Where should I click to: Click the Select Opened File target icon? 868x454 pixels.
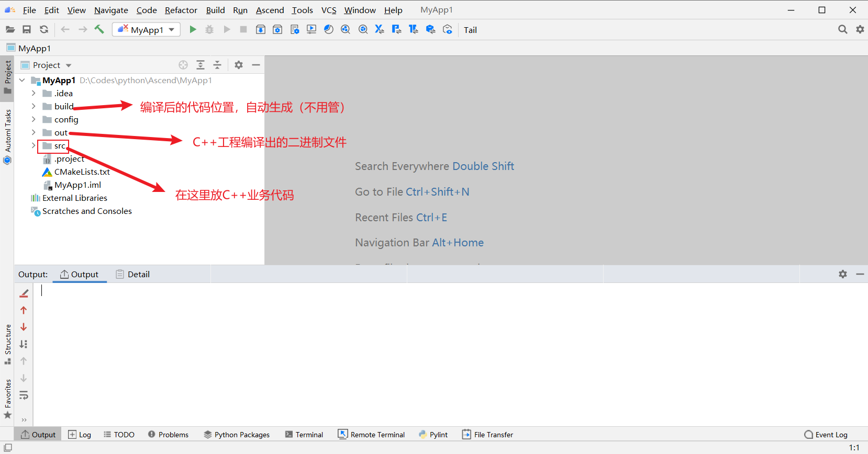point(183,65)
